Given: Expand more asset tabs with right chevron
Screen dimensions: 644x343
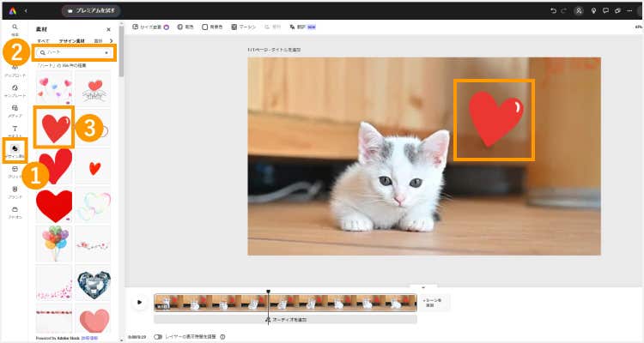Looking at the screenshot, I should click(x=112, y=40).
